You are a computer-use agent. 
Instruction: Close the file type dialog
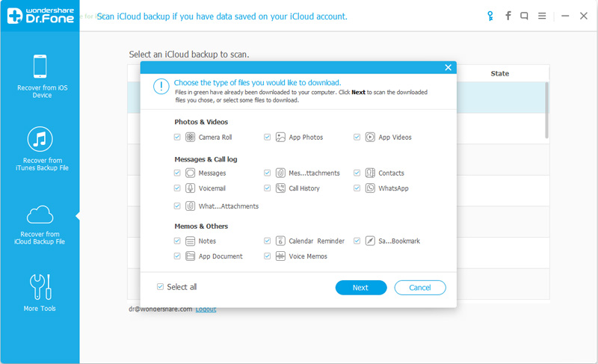[448, 67]
